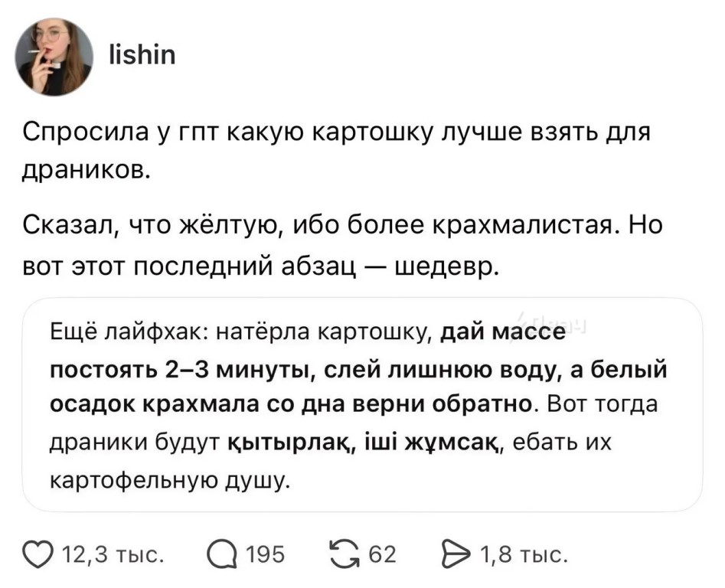View the 62 reposts count

click(382, 554)
